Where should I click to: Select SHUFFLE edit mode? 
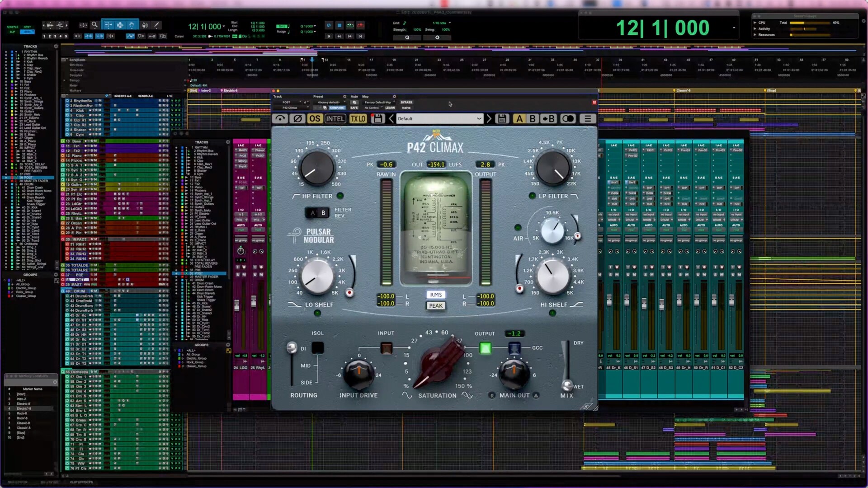point(13,27)
